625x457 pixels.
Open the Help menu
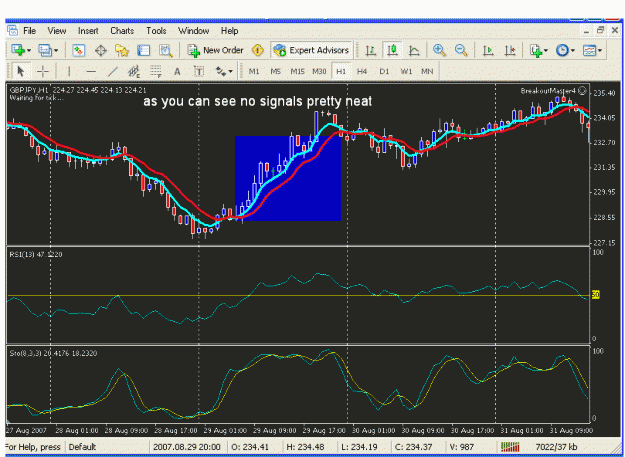[x=230, y=31]
